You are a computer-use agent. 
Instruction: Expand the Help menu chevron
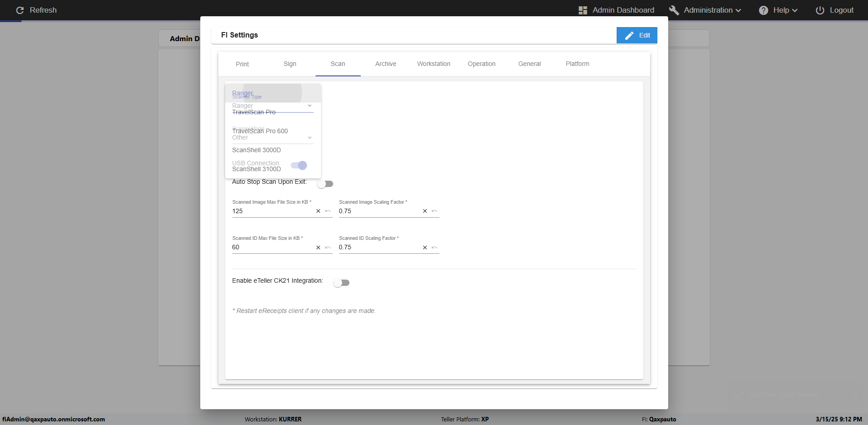tap(795, 10)
